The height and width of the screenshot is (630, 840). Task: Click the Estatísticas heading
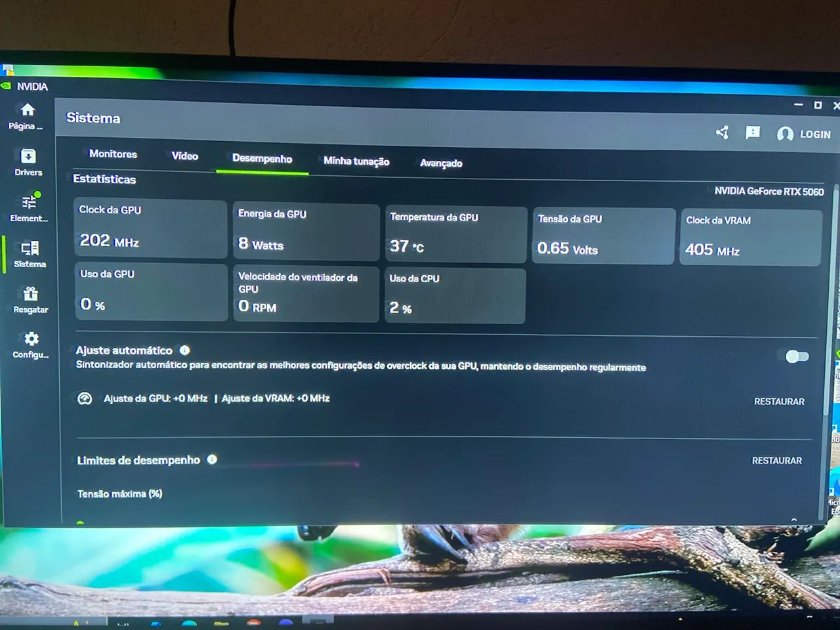(x=104, y=178)
